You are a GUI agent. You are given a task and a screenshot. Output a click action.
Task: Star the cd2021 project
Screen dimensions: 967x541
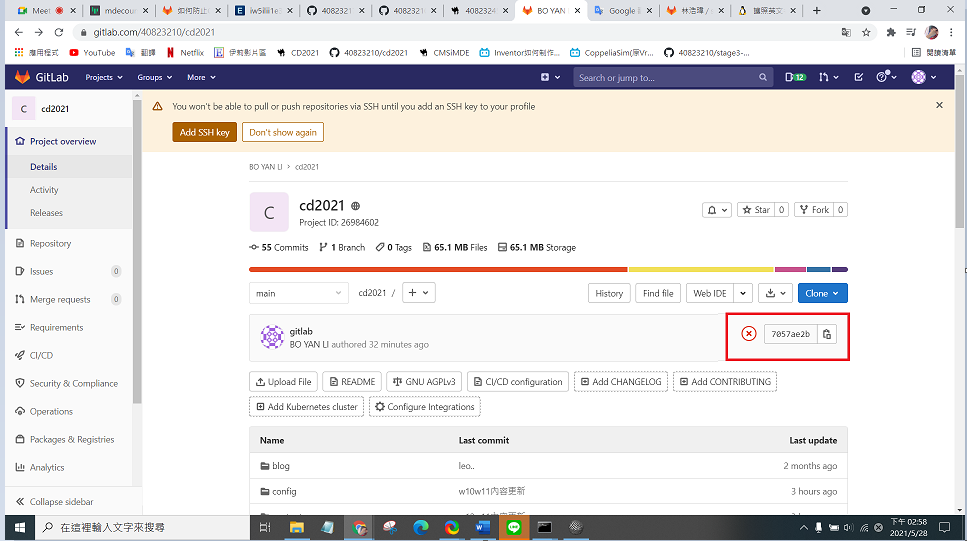[x=756, y=210]
